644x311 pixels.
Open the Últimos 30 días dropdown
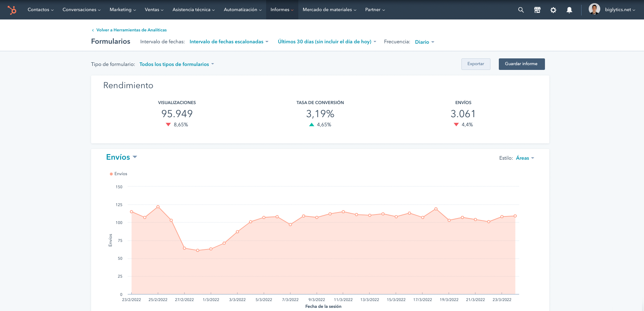pos(327,42)
